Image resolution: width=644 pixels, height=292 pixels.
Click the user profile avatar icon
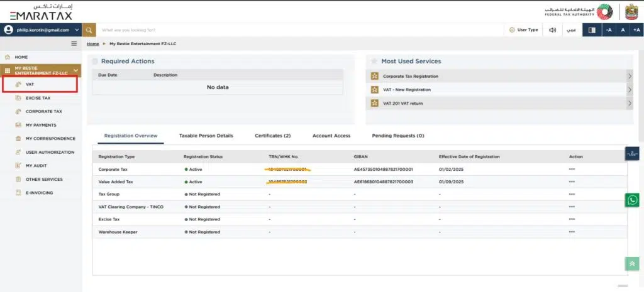pyautogui.click(x=8, y=30)
